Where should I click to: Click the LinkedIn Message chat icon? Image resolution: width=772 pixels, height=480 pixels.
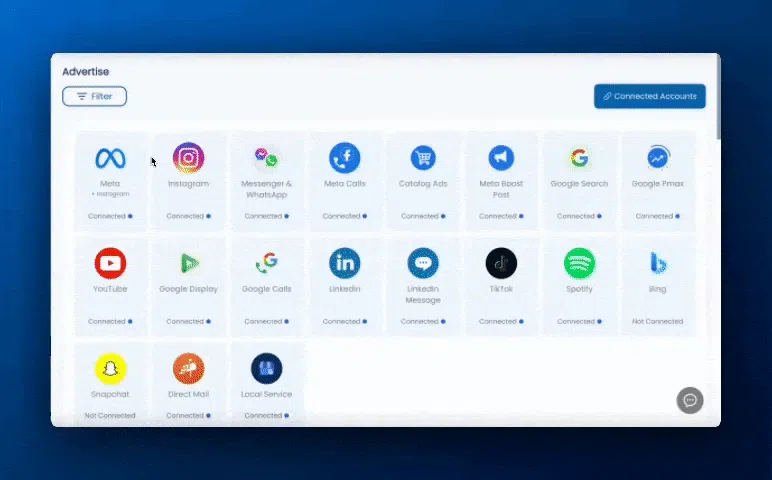point(423,263)
